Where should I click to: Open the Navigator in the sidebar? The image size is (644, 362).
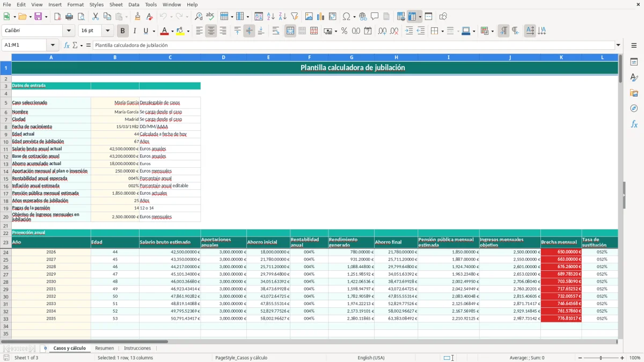[x=634, y=108]
